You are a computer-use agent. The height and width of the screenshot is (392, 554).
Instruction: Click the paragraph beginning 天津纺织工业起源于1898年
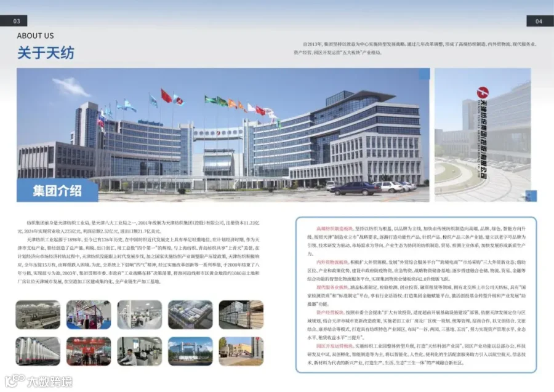point(138,261)
